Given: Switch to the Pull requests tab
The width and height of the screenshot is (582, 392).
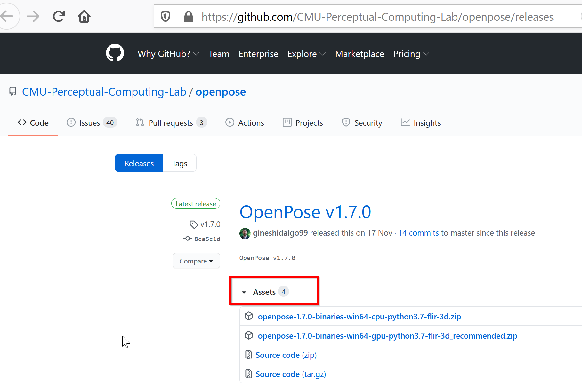Looking at the screenshot, I should pyautogui.click(x=171, y=123).
